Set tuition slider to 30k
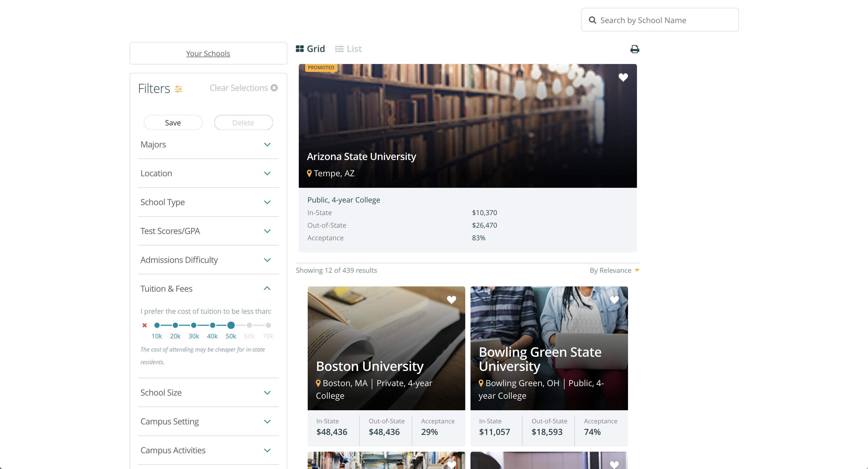 point(194,325)
